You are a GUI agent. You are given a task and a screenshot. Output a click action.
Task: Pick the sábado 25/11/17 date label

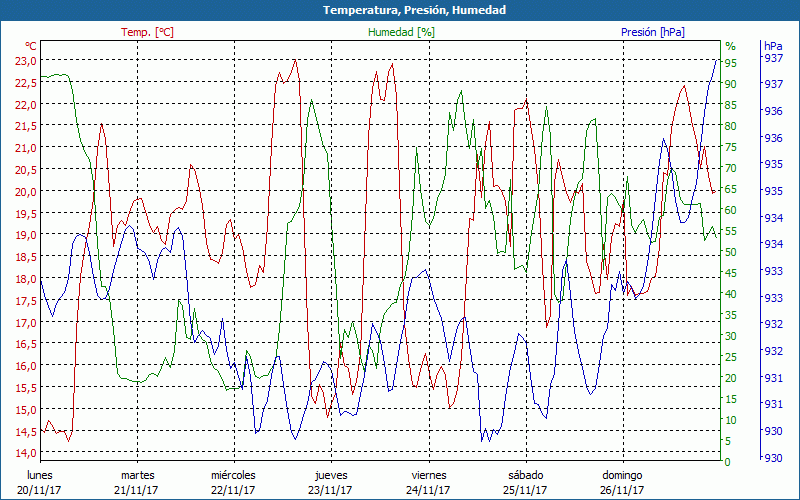[x=525, y=482]
